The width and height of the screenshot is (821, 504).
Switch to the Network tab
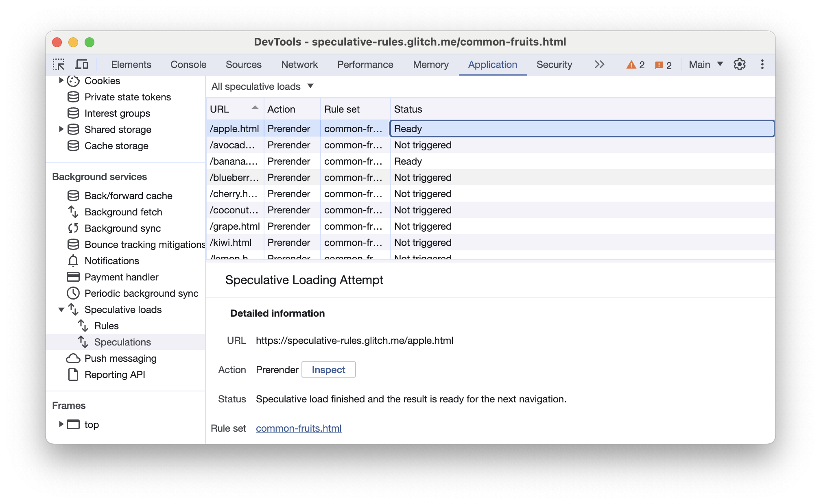coord(300,65)
